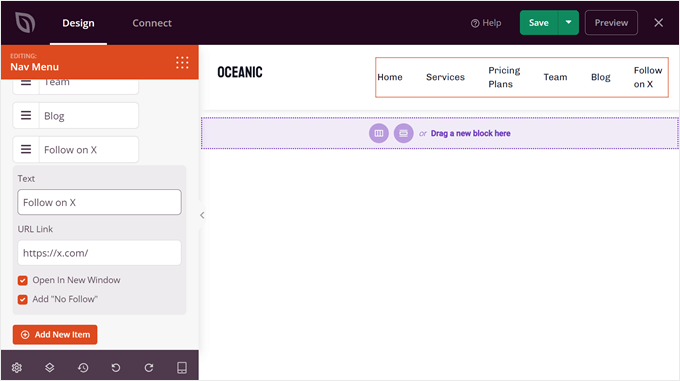Switch to the Design tab
The height and width of the screenshot is (381, 680).
click(x=78, y=23)
